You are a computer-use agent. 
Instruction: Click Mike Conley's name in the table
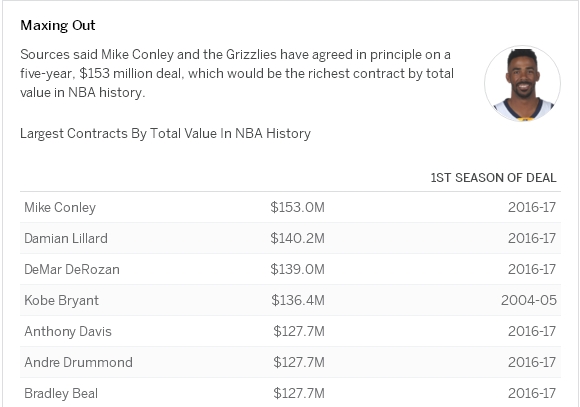[x=60, y=208]
